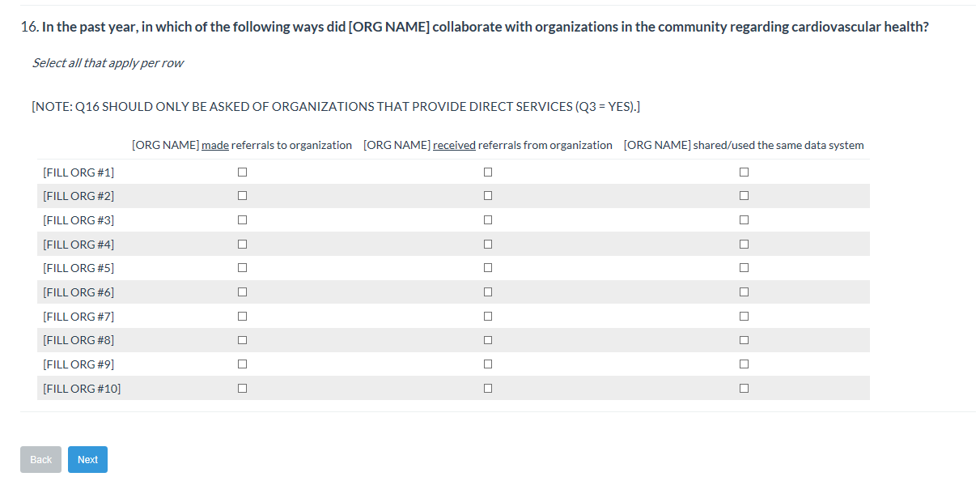Image resolution: width=980 pixels, height=481 pixels.
Task: Check received referrals box for ORG #1
Action: click(488, 172)
